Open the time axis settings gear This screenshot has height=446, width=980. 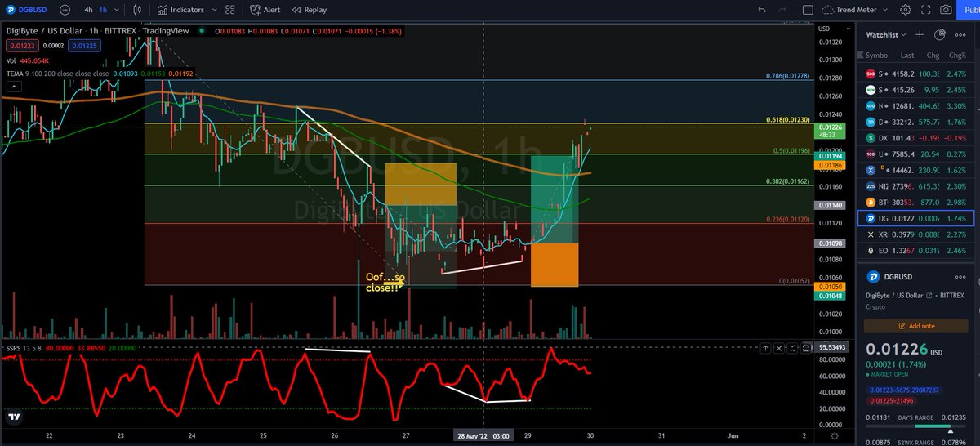click(833, 436)
